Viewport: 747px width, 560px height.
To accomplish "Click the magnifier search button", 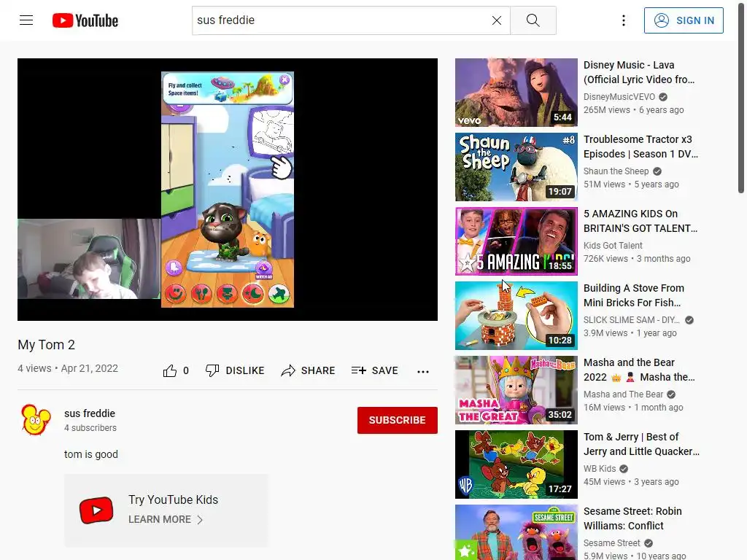I will coord(533,20).
